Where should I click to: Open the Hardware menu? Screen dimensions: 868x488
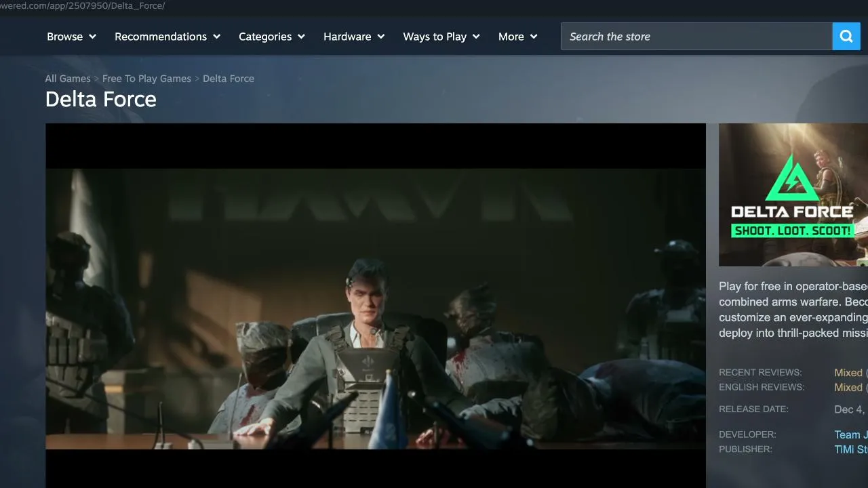tap(354, 37)
